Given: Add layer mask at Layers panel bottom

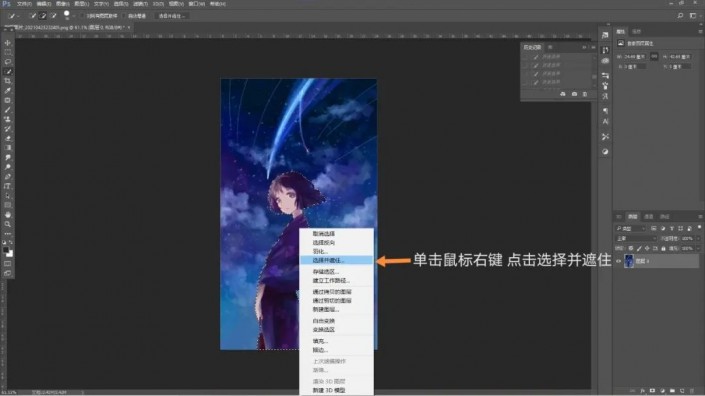Looking at the screenshot, I should point(652,391).
